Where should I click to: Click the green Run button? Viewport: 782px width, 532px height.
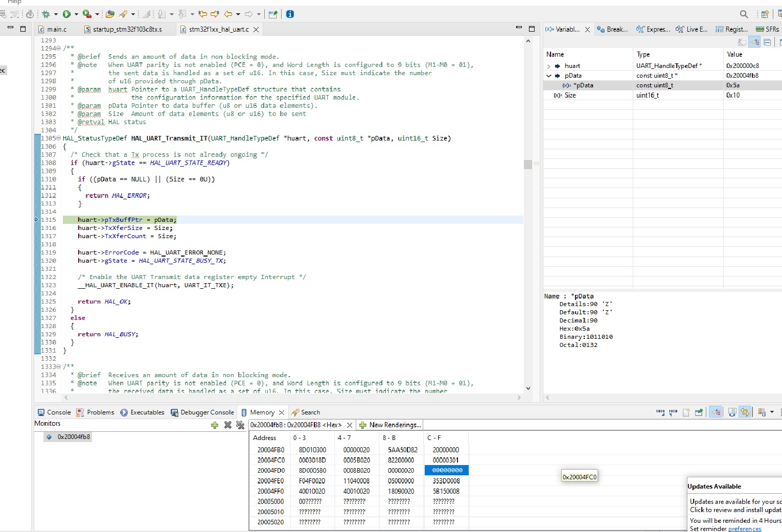66,14
